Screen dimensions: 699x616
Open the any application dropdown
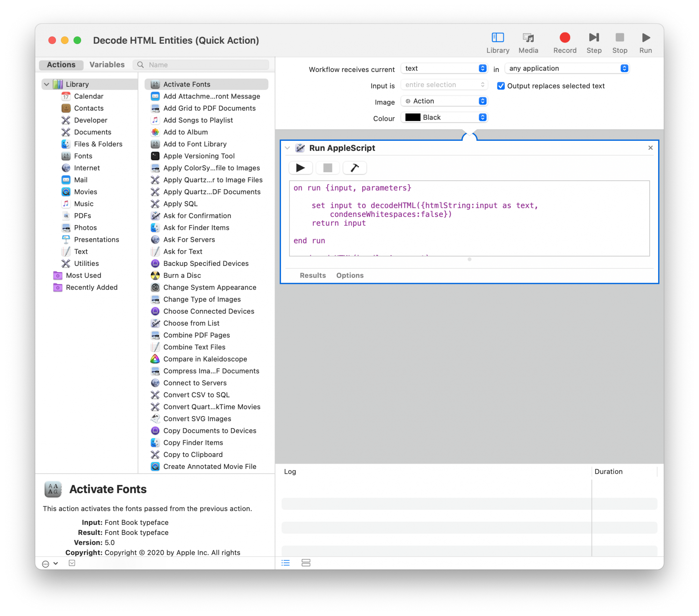[567, 68]
